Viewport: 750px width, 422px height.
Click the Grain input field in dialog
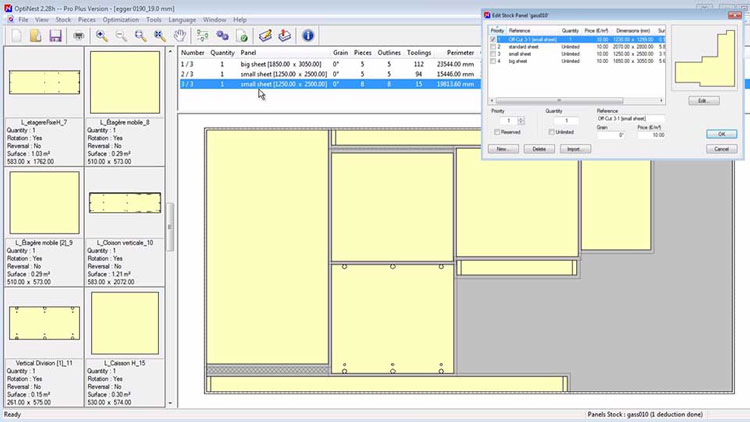[x=611, y=135]
